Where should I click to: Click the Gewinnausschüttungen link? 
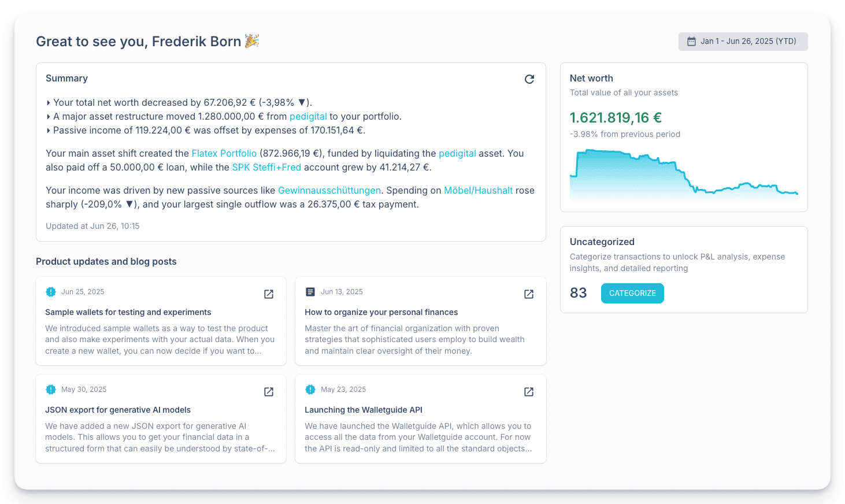tap(329, 190)
